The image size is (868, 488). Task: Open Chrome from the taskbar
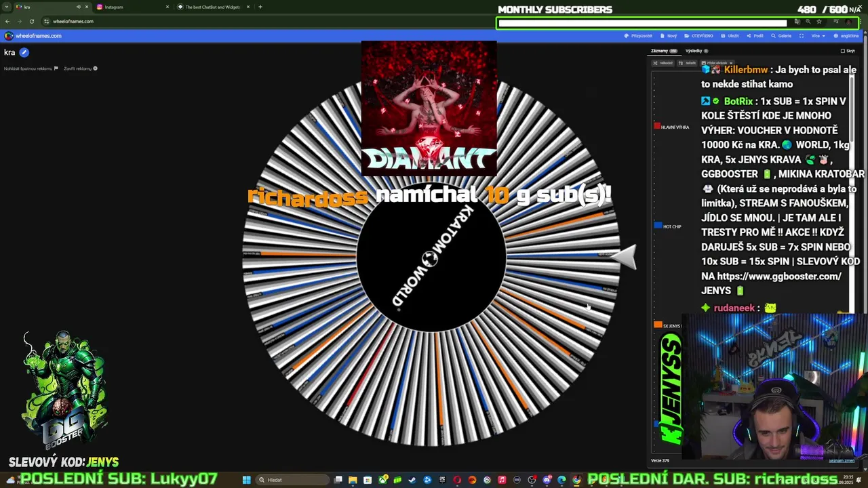pyautogui.click(x=576, y=480)
